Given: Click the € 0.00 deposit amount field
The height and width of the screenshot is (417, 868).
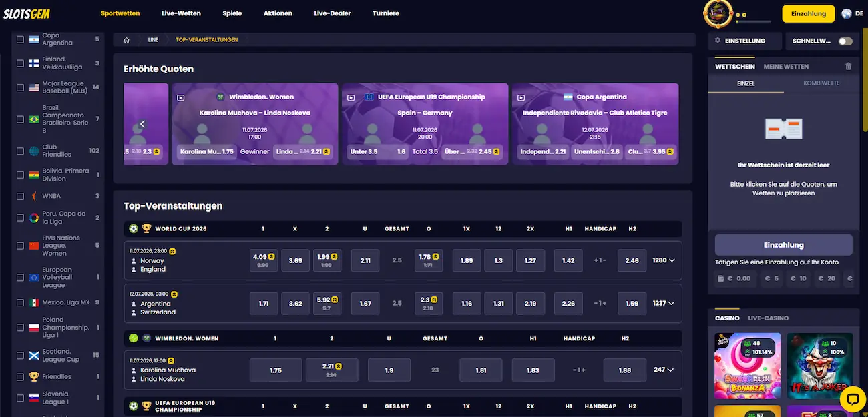Looking at the screenshot, I should pos(734,278).
